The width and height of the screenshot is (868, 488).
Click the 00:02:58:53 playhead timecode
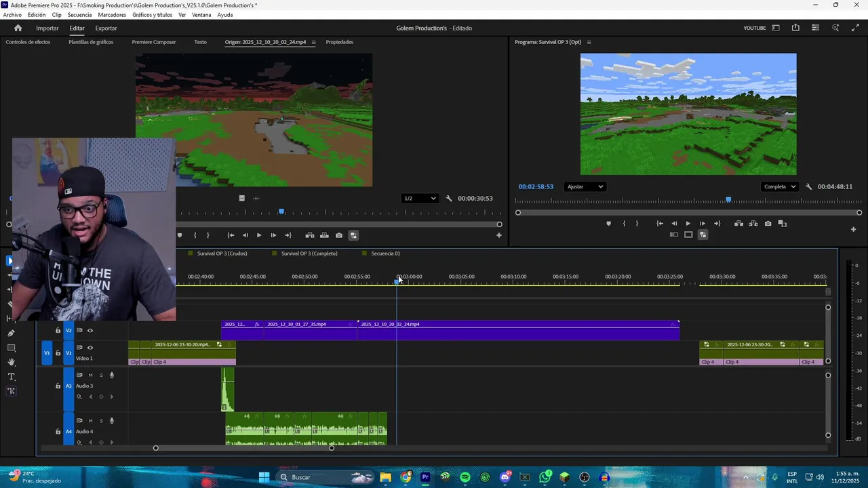click(536, 186)
